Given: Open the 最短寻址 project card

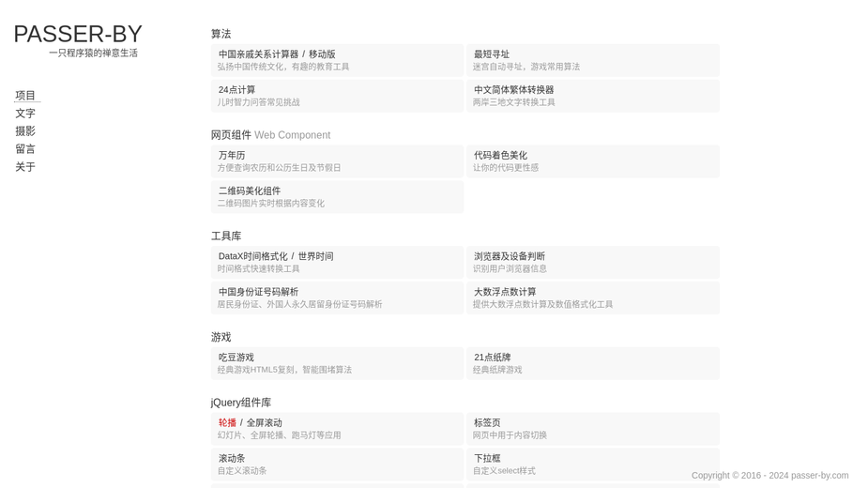Looking at the screenshot, I should tap(593, 60).
